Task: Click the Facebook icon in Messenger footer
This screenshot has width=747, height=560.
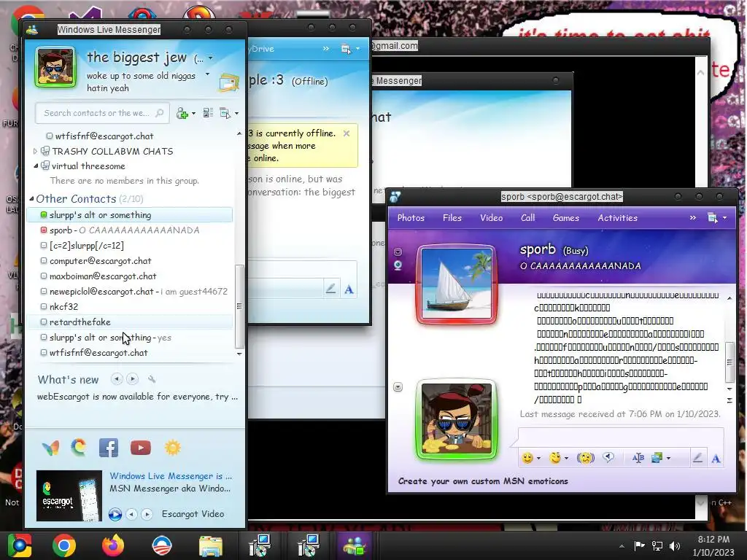Action: tap(109, 448)
